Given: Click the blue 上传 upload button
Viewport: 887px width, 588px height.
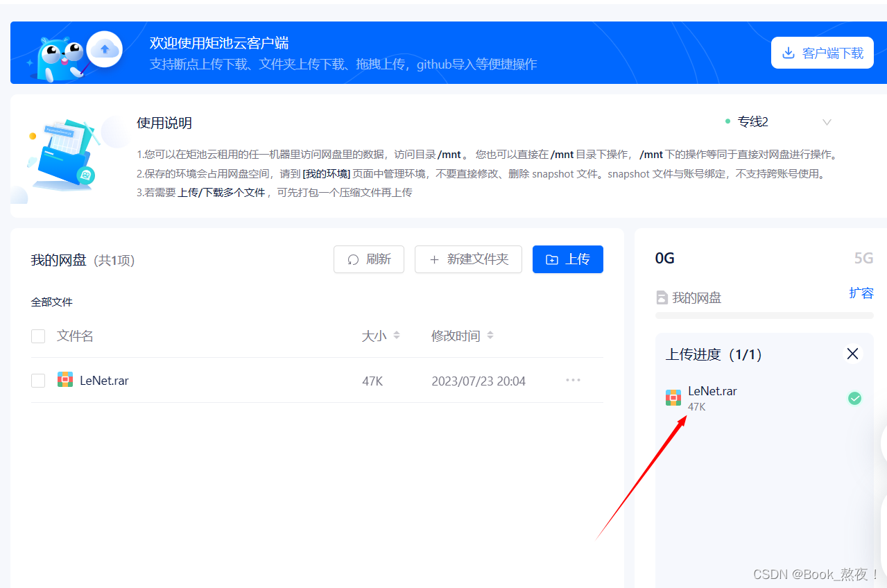Looking at the screenshot, I should pyautogui.click(x=568, y=259).
